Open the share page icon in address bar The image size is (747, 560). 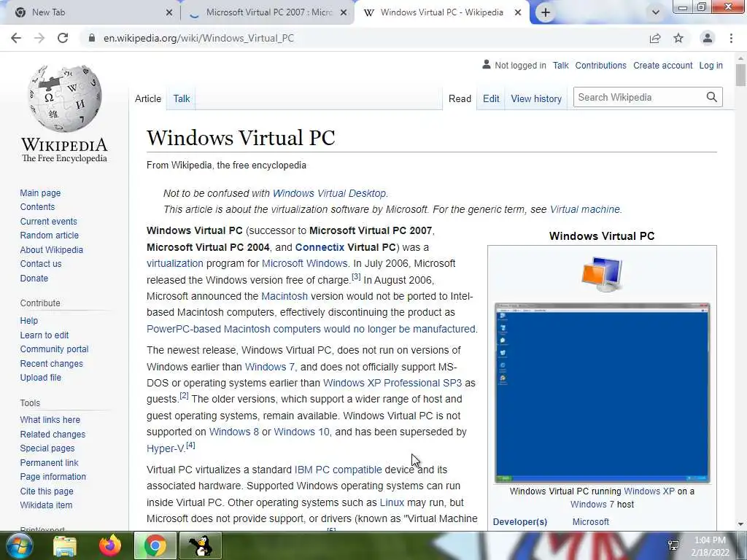[x=655, y=38]
